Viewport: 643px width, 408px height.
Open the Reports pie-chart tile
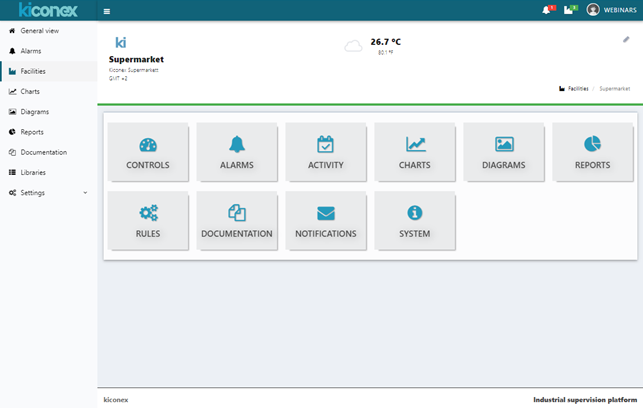point(592,151)
